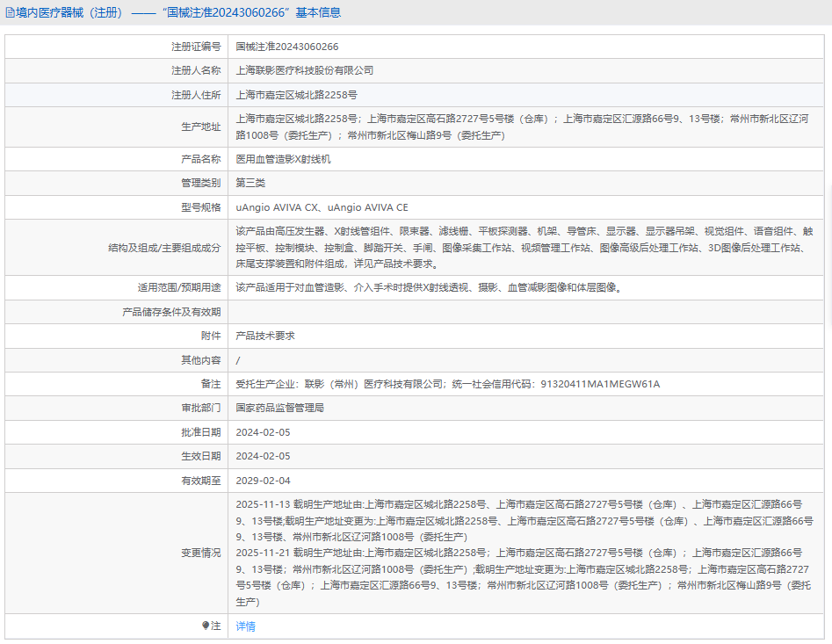Click registrant address 上海市嘉定区城北路2258号 in 注册人住所 row
Viewport: 832px width, 644px height.
[x=297, y=95]
